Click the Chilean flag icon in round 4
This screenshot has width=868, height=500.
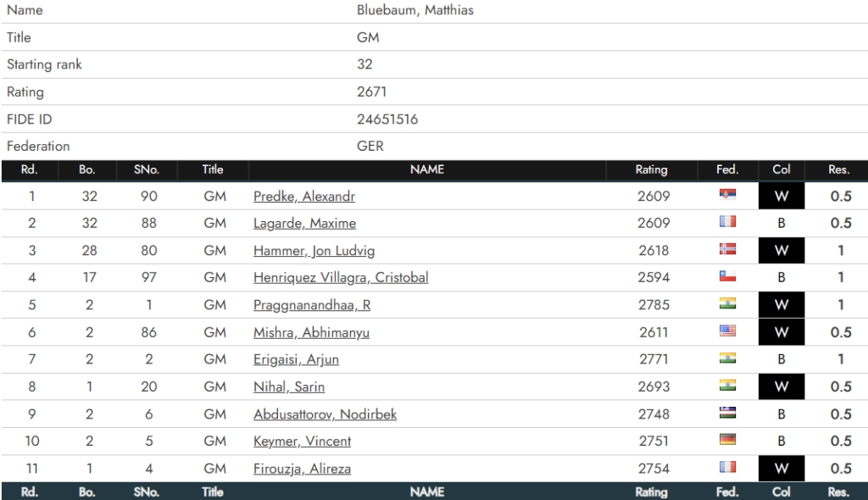point(726,277)
